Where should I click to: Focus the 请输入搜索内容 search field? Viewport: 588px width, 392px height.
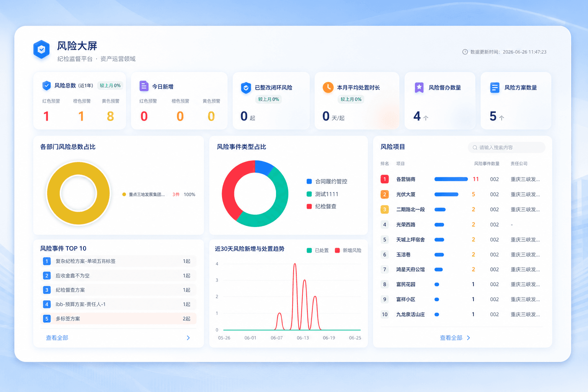[506, 147]
